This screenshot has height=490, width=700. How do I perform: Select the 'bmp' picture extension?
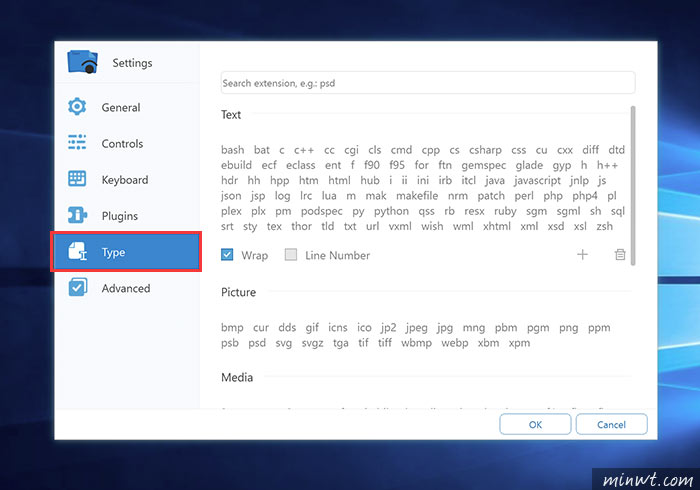(232, 328)
